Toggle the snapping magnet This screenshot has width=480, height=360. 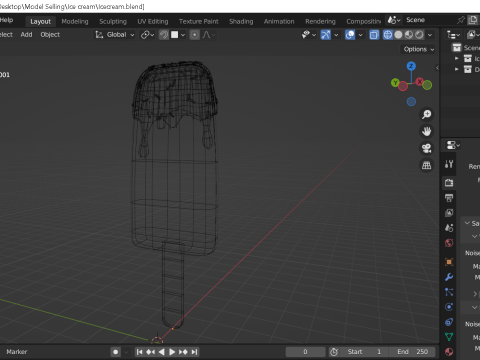pyautogui.click(x=164, y=35)
